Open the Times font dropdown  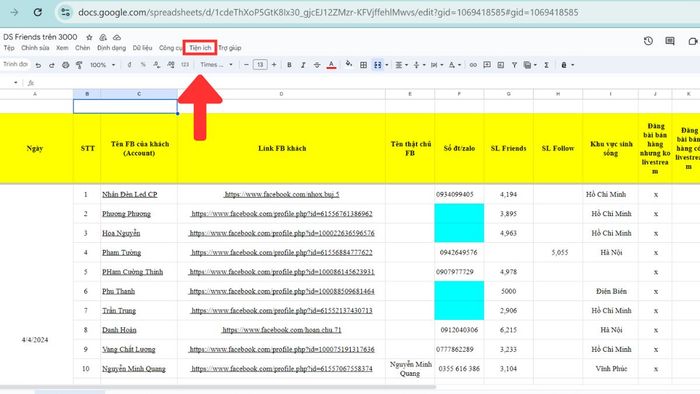click(216, 65)
